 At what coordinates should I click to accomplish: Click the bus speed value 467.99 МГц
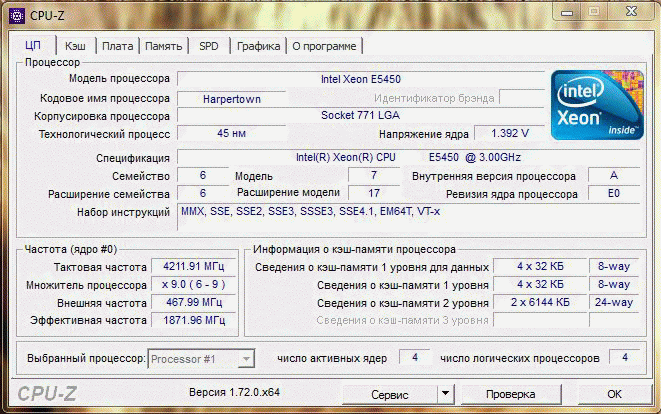click(x=193, y=302)
